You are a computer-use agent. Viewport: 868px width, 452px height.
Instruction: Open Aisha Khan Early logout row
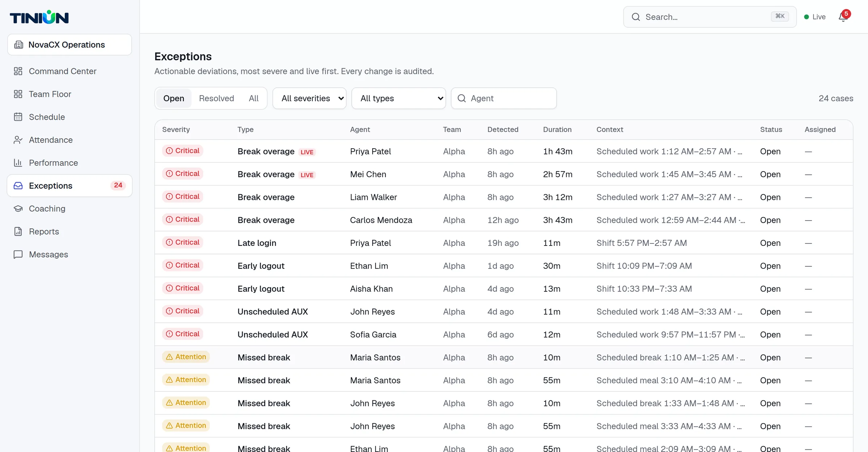504,289
